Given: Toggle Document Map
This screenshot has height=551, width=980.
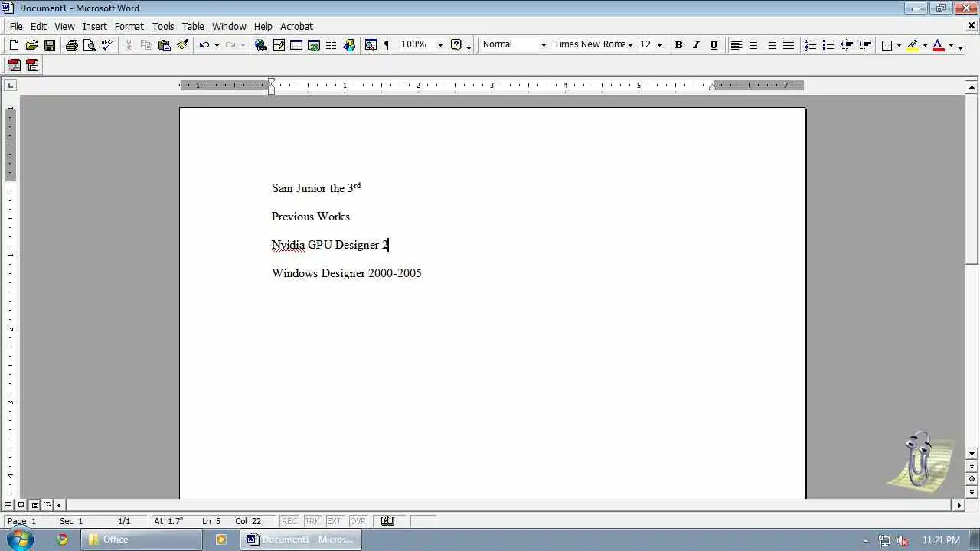Looking at the screenshot, I should click(x=371, y=45).
